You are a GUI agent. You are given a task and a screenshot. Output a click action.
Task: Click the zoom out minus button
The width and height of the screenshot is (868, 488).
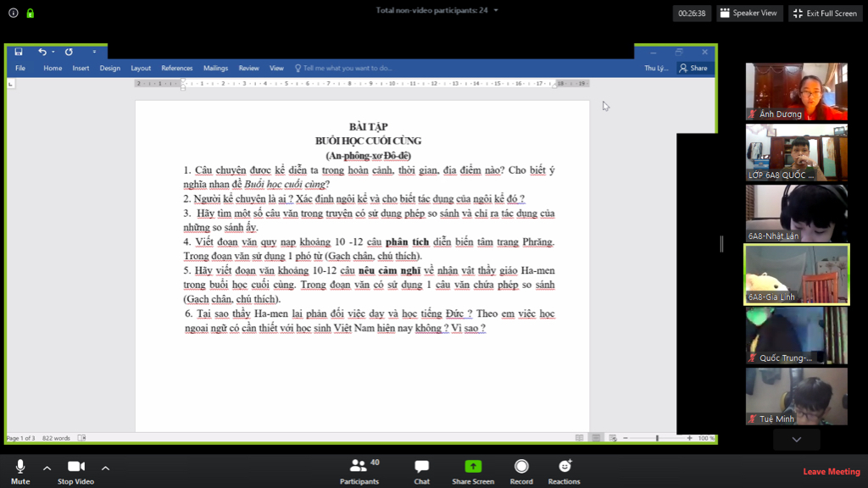pyautogui.click(x=626, y=438)
